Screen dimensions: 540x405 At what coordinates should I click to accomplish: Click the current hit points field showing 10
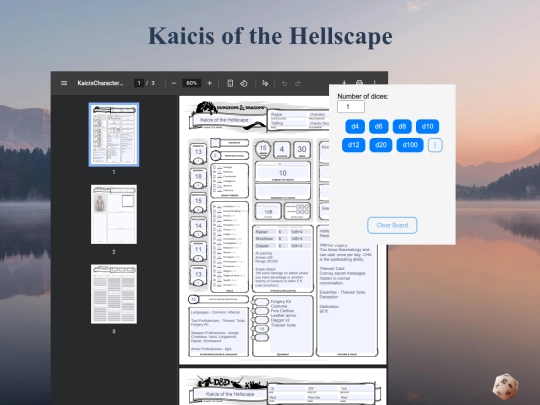pyautogui.click(x=283, y=173)
